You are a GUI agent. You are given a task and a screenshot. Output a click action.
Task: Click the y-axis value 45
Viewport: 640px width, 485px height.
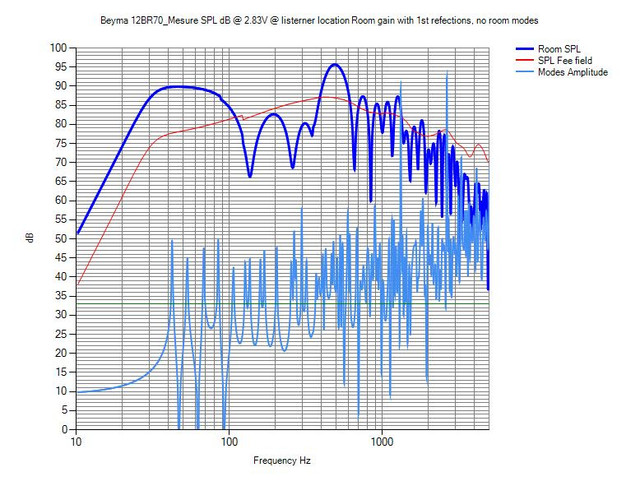click(60, 257)
